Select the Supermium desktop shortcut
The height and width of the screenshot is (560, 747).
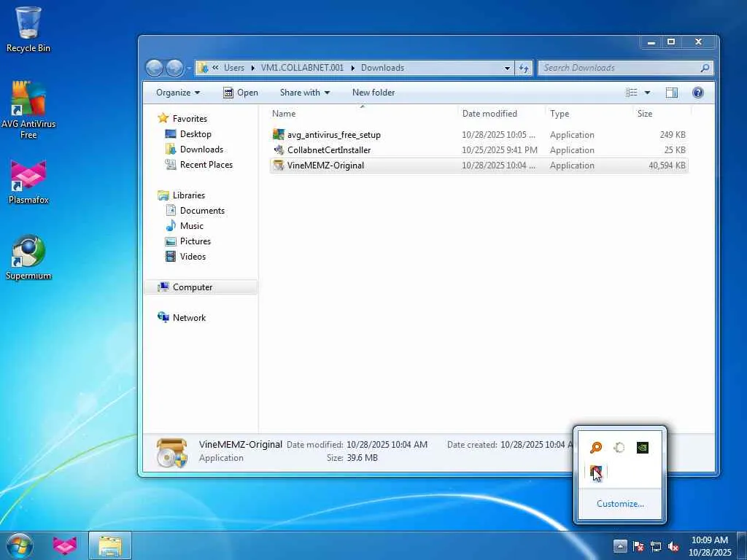coord(28,257)
